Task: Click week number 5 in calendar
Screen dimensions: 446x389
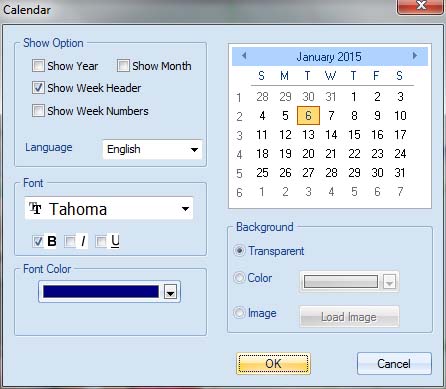Action: 239,174
